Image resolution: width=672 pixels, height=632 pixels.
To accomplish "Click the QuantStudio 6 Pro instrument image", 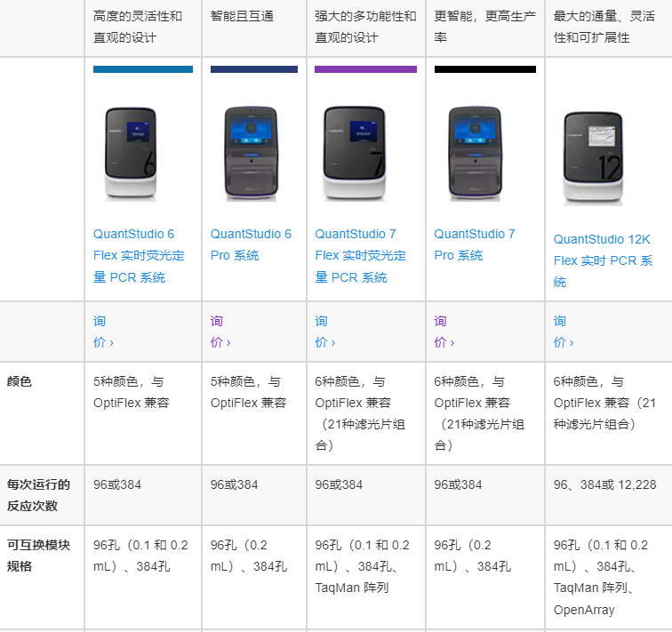I will click(252, 154).
